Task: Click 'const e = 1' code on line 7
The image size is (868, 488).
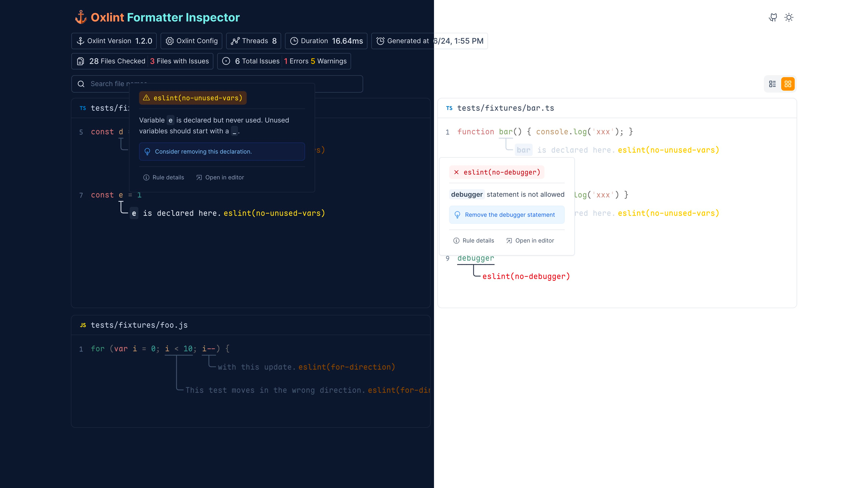Action: pyautogui.click(x=116, y=195)
